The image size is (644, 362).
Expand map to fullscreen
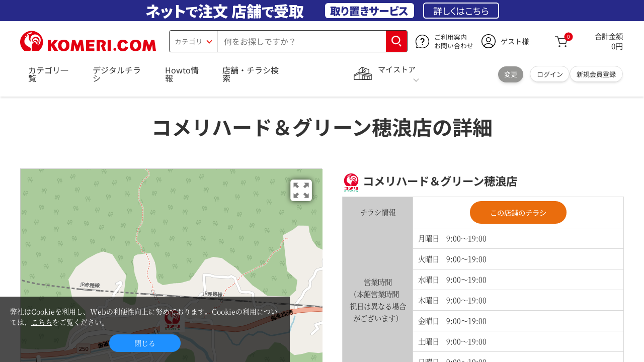click(301, 190)
